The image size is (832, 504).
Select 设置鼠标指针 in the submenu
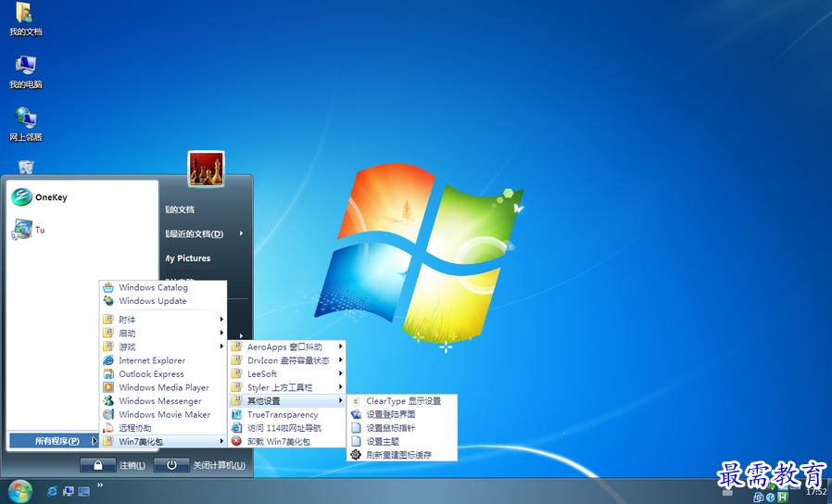pyautogui.click(x=402, y=428)
